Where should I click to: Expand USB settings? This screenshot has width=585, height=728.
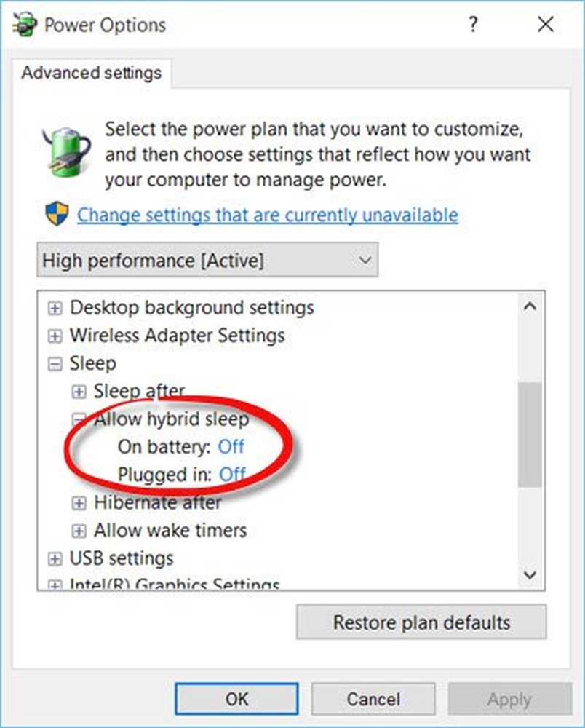tap(55, 558)
